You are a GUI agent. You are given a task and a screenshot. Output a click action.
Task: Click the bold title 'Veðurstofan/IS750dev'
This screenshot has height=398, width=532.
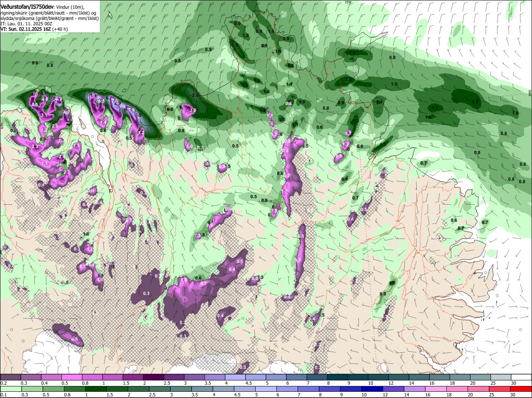point(27,7)
